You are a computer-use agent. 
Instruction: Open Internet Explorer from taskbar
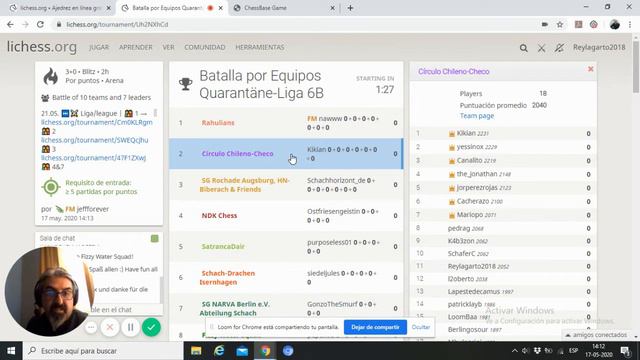[219, 351]
